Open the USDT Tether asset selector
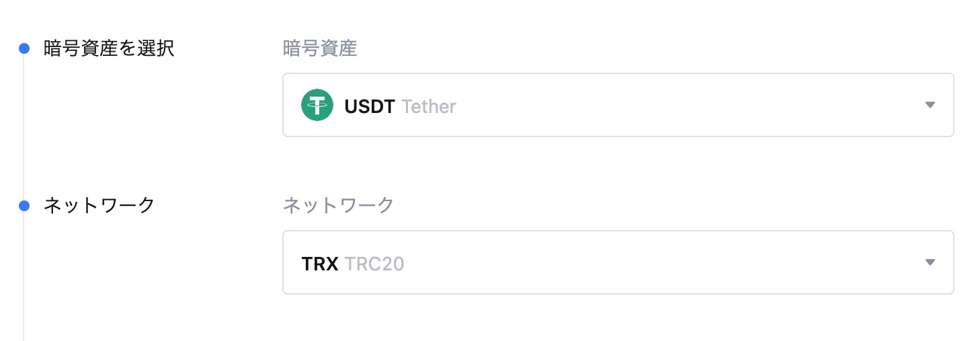The height and width of the screenshot is (341, 980). (618, 105)
